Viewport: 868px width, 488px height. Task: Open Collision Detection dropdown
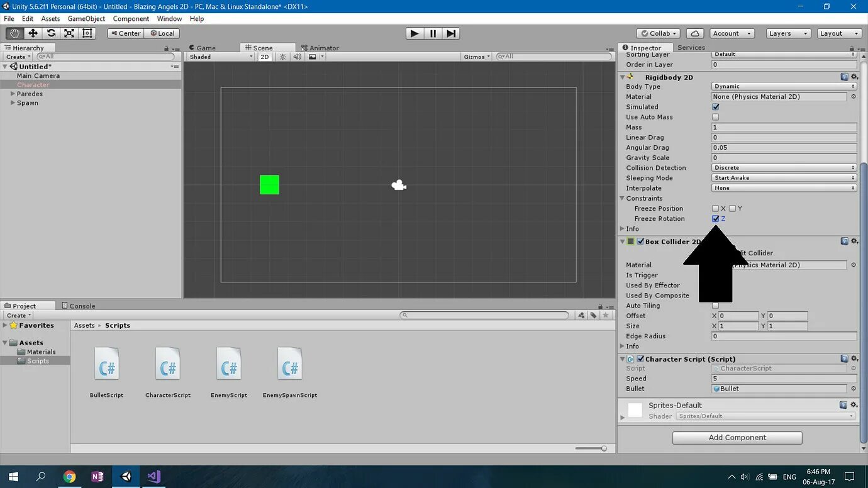coord(784,168)
